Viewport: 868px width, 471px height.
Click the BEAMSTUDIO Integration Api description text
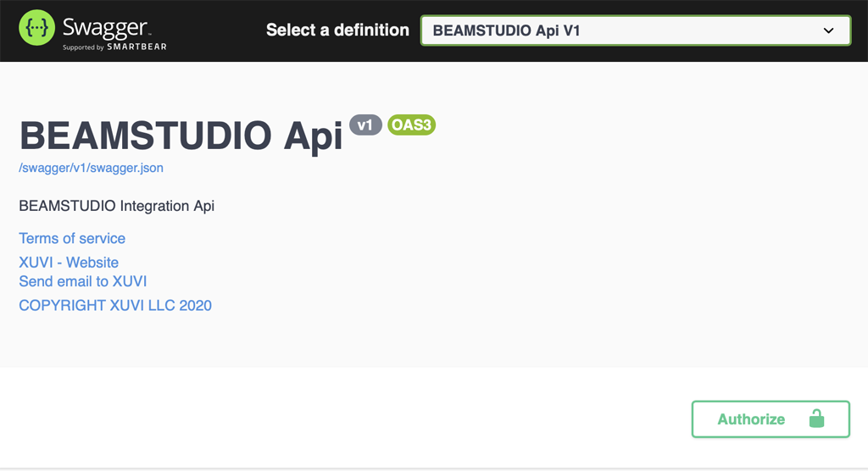coord(116,206)
